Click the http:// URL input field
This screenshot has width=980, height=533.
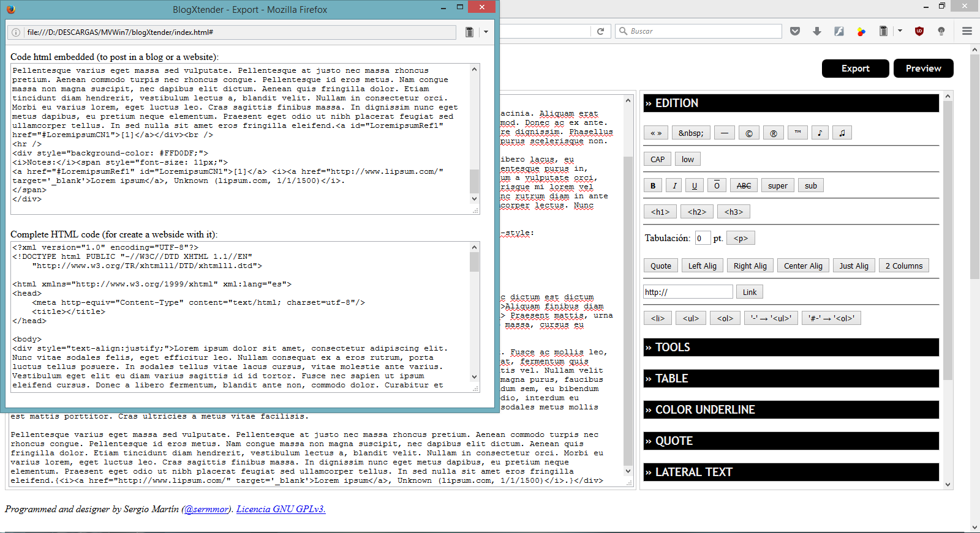pyautogui.click(x=688, y=292)
